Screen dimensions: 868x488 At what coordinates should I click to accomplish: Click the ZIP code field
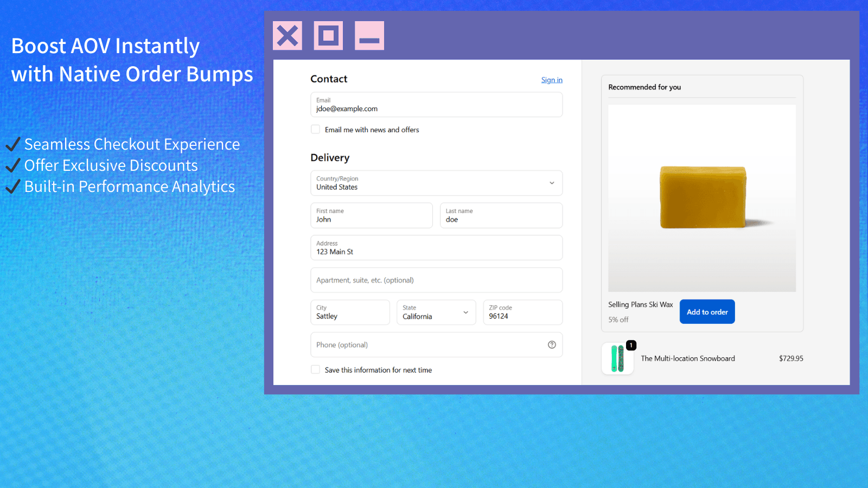(523, 312)
